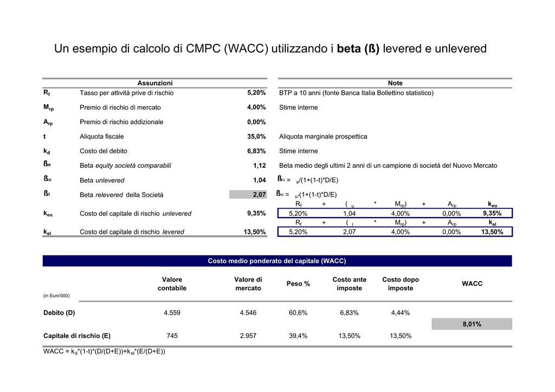Click 9,35% in Costo del capitale unlevered row
This screenshot has height=392, width=555.
256,213
